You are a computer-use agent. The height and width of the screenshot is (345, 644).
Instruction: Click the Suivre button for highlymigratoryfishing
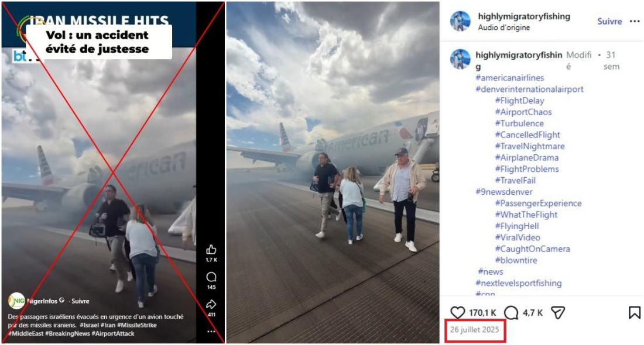coord(609,21)
